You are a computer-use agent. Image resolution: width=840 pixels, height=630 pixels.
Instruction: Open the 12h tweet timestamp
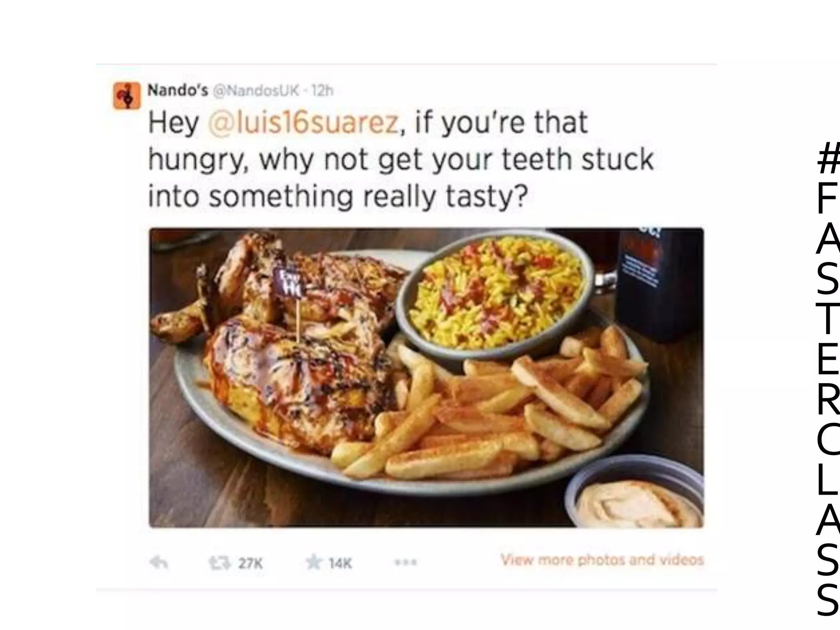pyautogui.click(x=323, y=90)
